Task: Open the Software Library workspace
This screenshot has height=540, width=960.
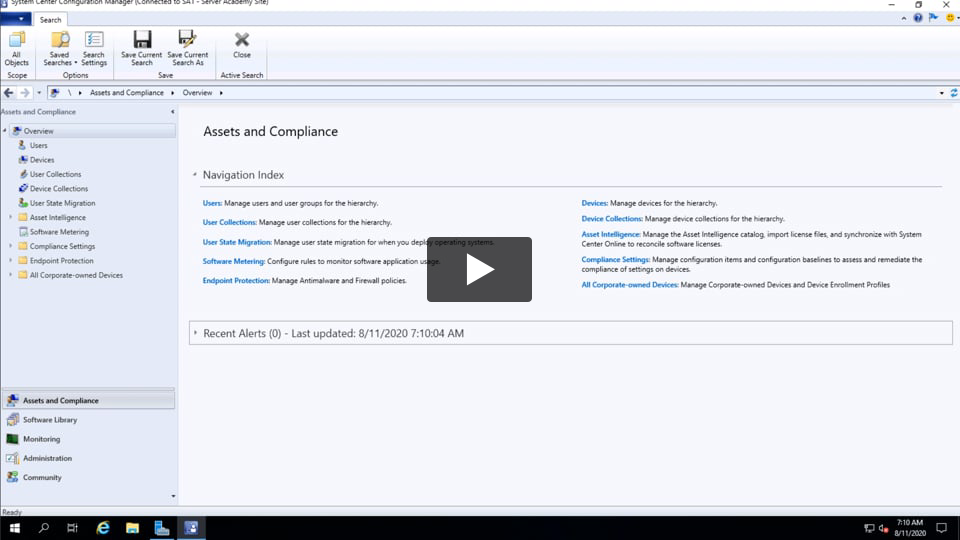Action: point(50,420)
